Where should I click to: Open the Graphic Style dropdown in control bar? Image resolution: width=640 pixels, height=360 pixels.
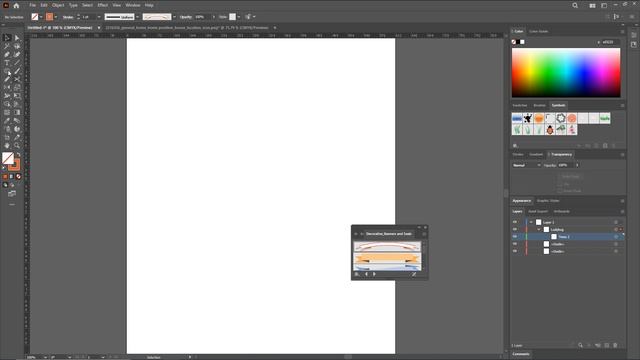tap(239, 17)
